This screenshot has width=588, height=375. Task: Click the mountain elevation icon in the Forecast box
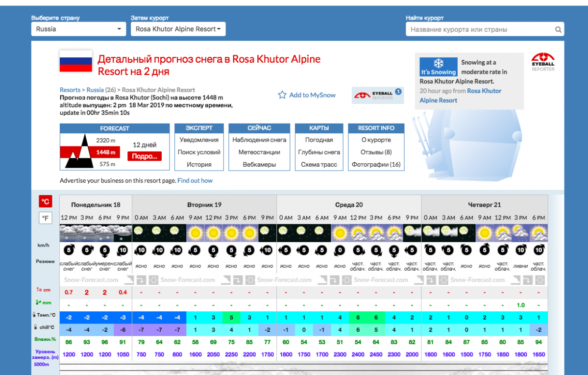pos(79,152)
